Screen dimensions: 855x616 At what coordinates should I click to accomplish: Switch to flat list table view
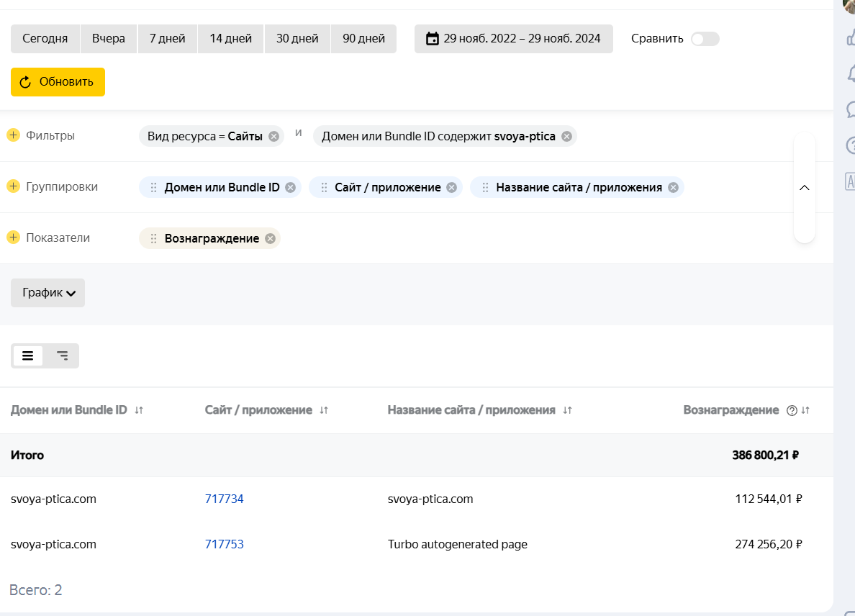pyautogui.click(x=28, y=355)
